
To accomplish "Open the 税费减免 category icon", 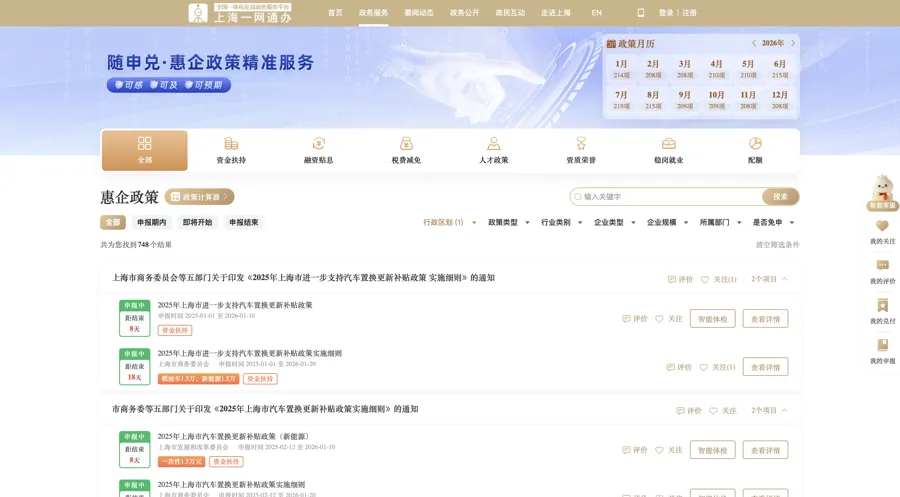I will point(406,144).
